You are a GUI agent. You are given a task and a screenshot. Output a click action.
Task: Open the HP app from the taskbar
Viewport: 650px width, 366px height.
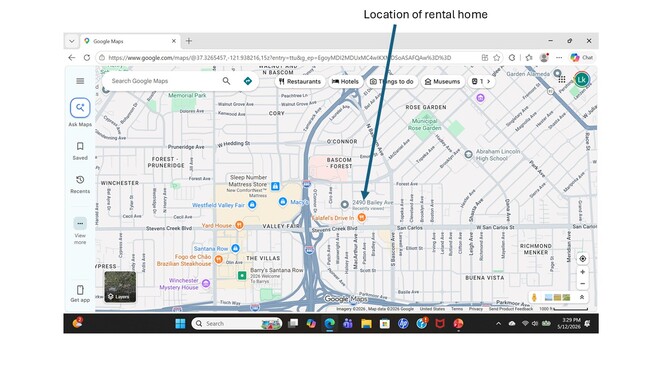pos(403,323)
